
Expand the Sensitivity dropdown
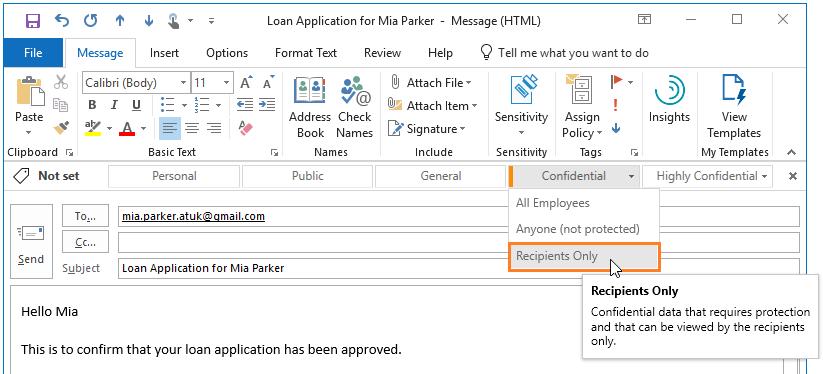(521, 107)
